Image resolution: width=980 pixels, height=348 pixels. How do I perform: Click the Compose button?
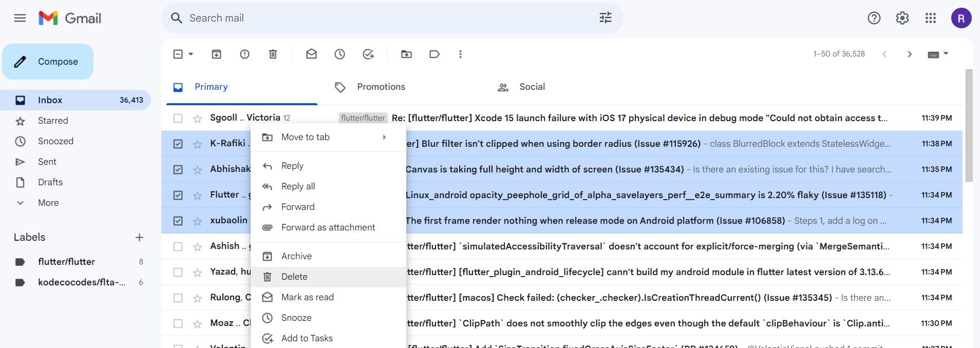(48, 62)
